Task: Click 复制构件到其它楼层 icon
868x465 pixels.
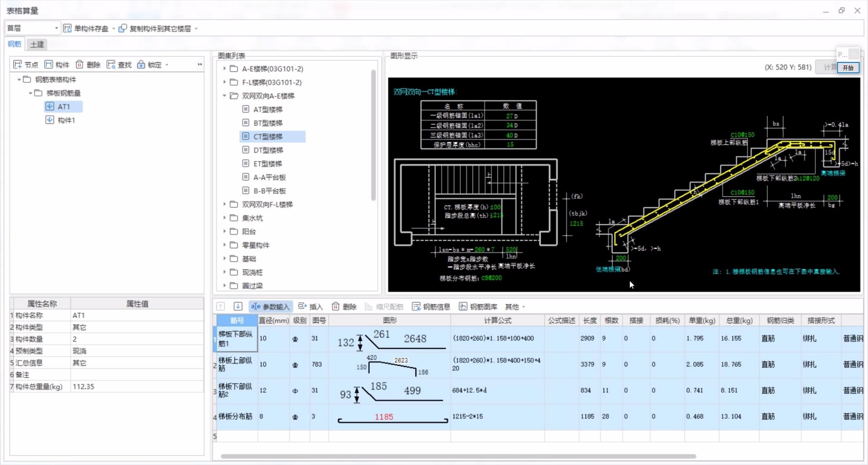Action: tap(123, 28)
